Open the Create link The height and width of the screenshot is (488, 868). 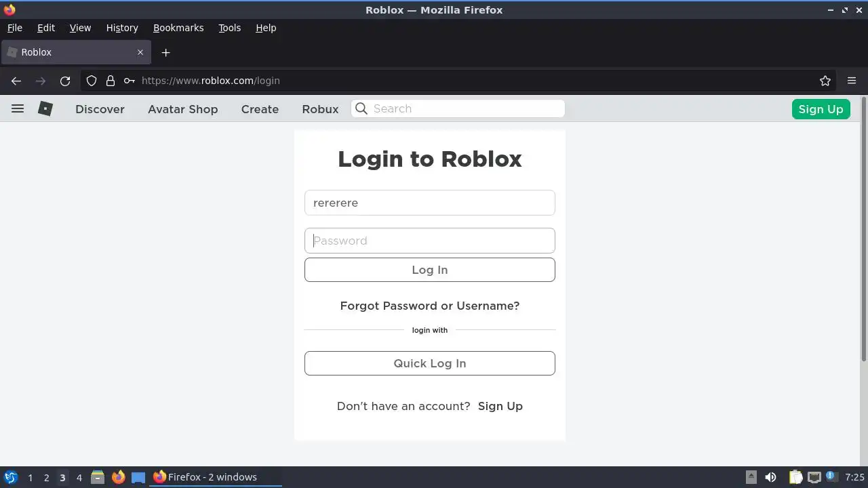click(260, 109)
